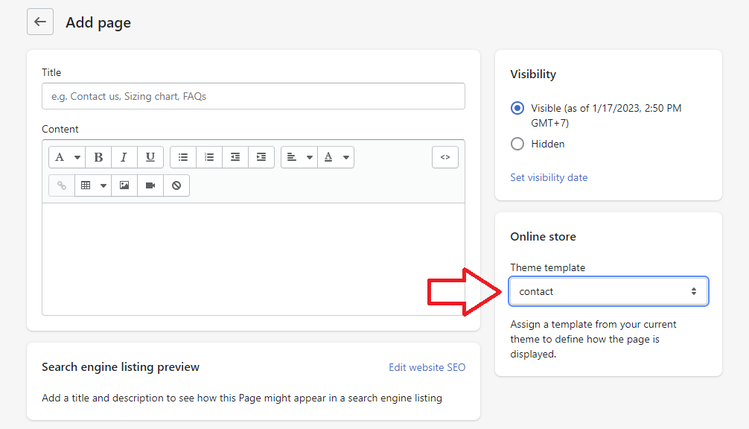Screen dimensions: 749x429
Task: Insert a numbered list
Action: [209, 157]
